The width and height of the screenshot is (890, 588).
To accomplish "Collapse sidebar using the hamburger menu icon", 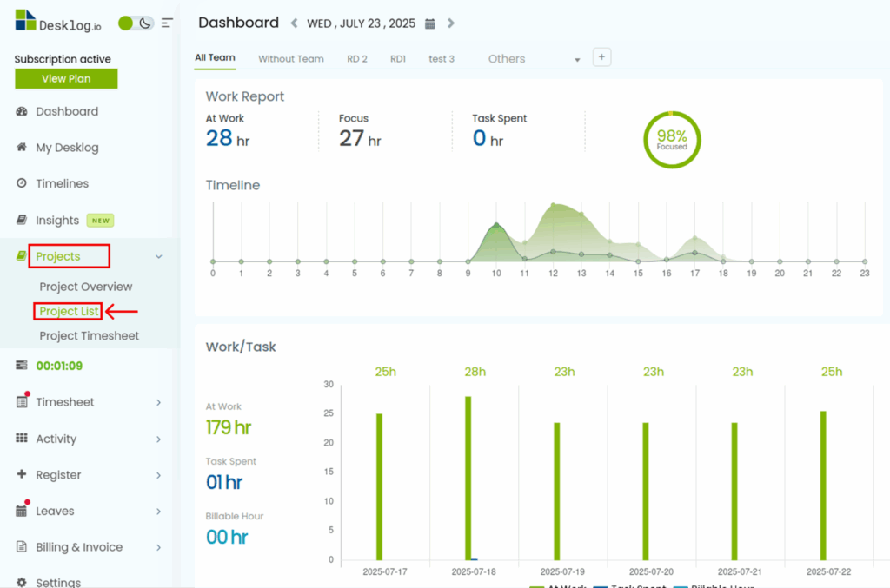I will tap(167, 23).
